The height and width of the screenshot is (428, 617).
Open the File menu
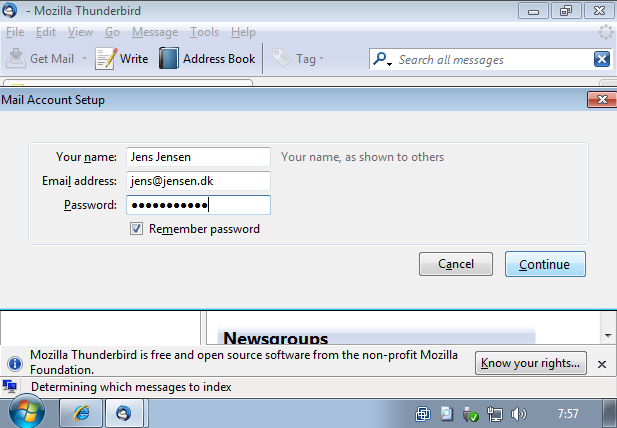pos(15,32)
